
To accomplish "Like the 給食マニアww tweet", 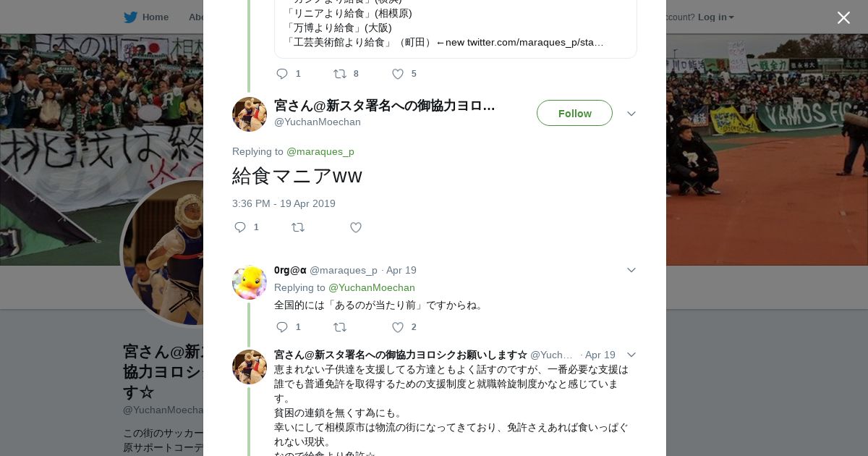I will pos(356,227).
